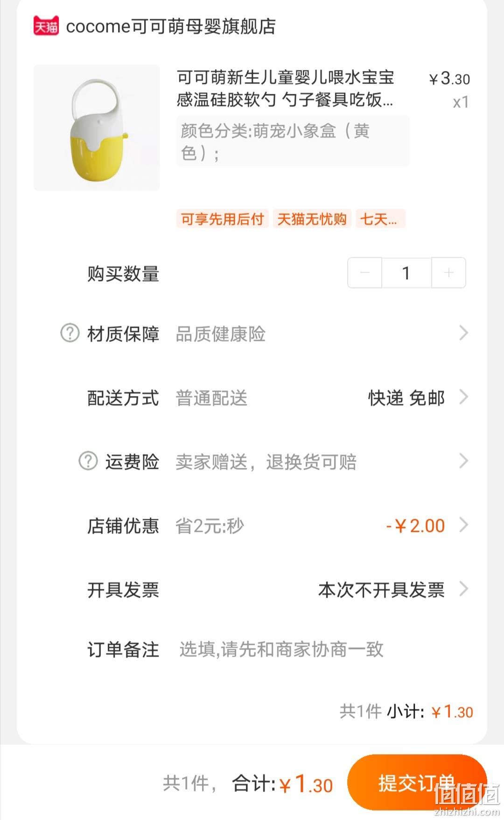Change the 颜色分类 selection box
This screenshot has width=504, height=820.
[293, 141]
